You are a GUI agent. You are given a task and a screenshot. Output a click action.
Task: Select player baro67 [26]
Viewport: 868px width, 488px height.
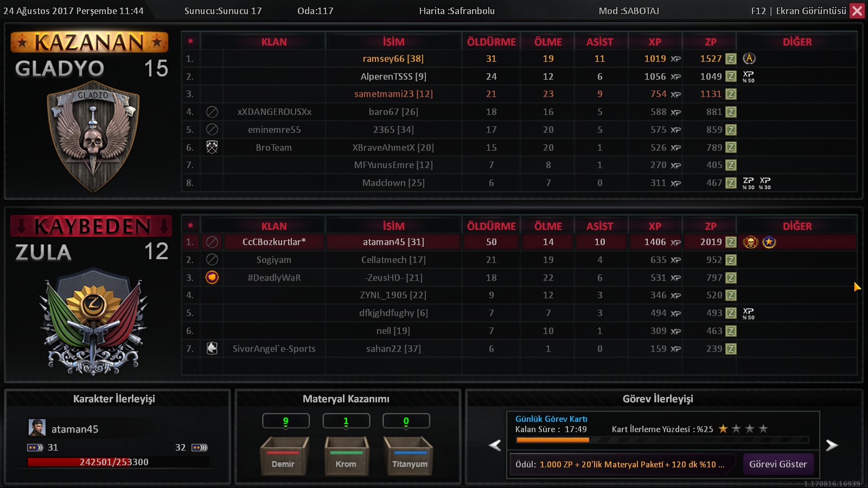393,112
